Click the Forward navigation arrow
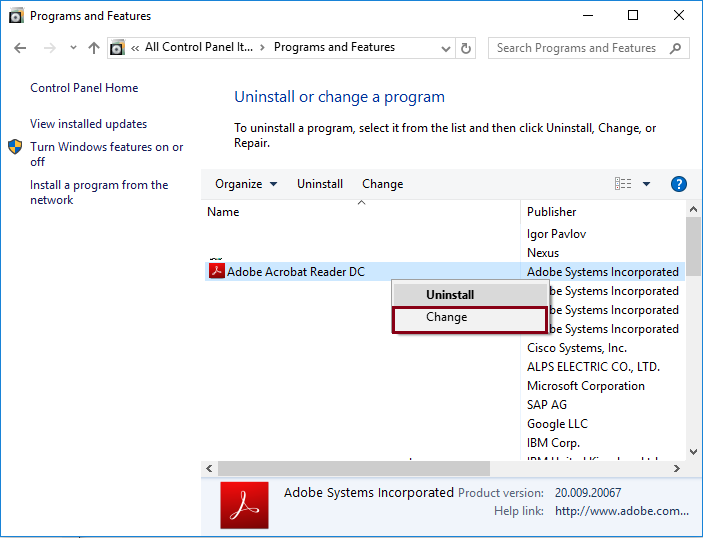This screenshot has width=703, height=538. coord(50,48)
